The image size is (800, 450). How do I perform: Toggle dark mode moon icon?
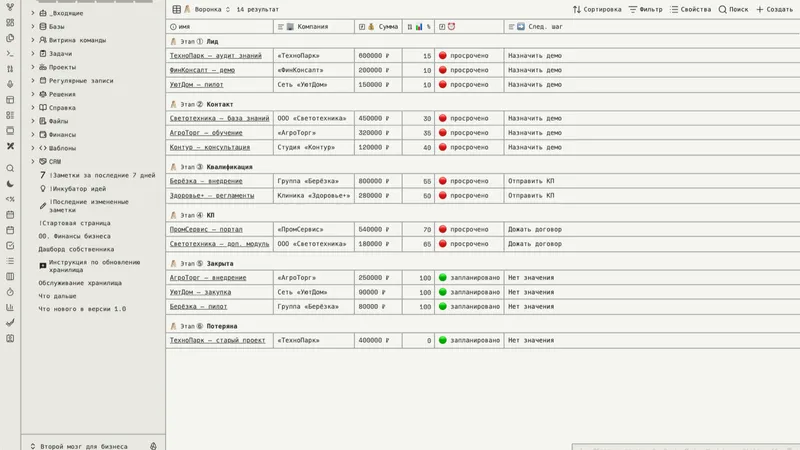[10, 184]
